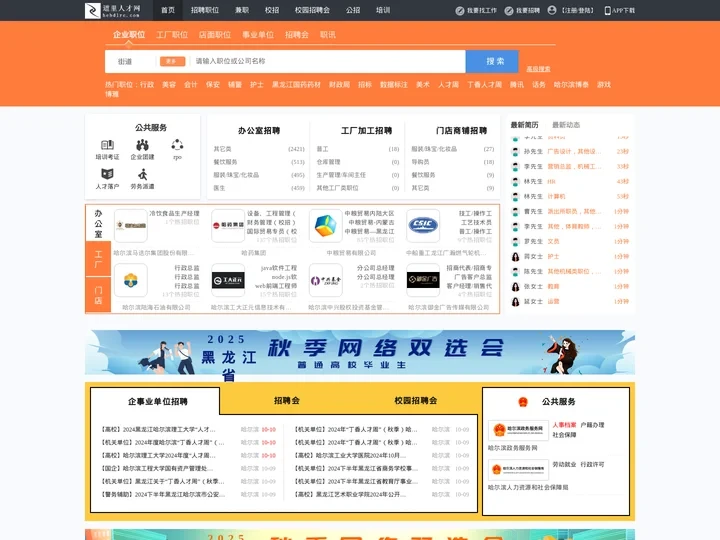Go to the 首页 nav item

click(x=168, y=10)
